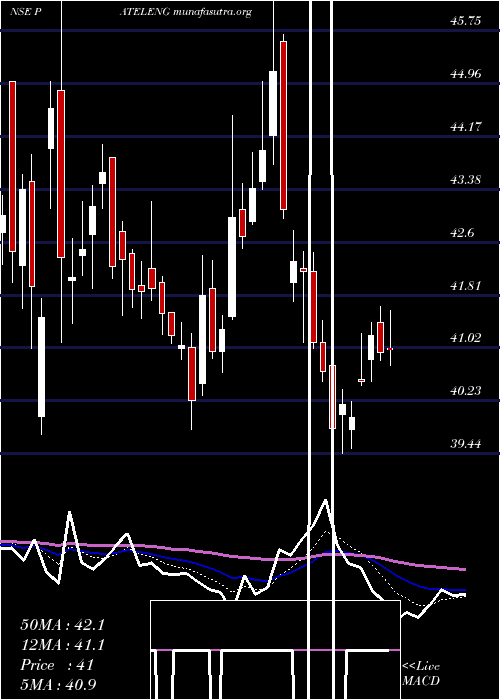Click the 42.6 price axis label
The width and height of the screenshot is (500, 700).
[462, 233]
